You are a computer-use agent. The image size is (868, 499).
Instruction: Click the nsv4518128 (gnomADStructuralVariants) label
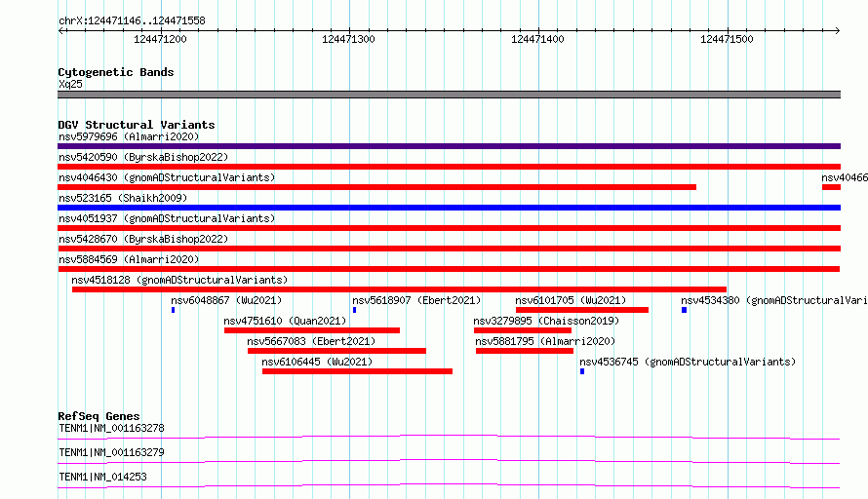pos(179,280)
